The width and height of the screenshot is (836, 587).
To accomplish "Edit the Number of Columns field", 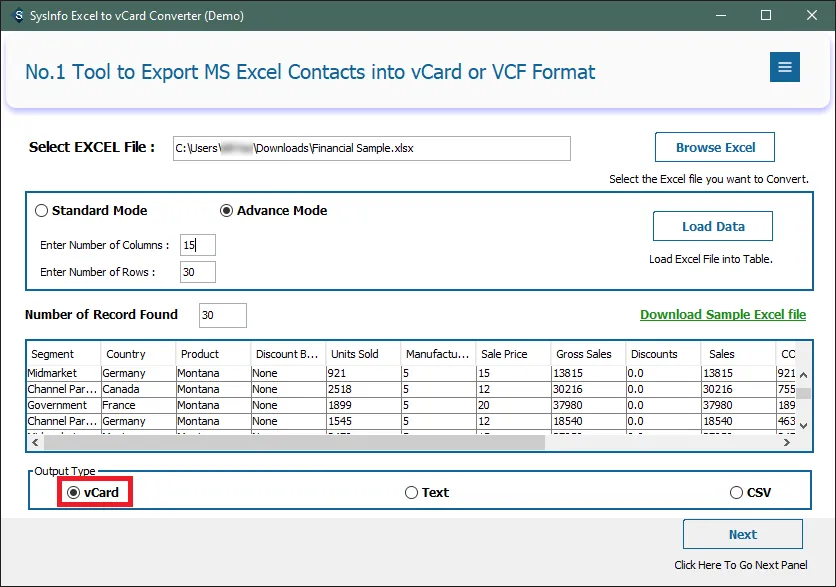I will pos(198,245).
